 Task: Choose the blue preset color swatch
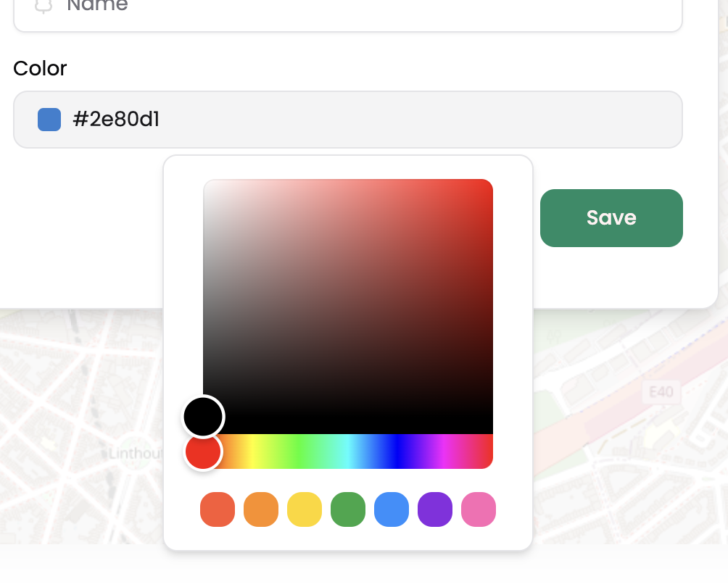coord(392,509)
